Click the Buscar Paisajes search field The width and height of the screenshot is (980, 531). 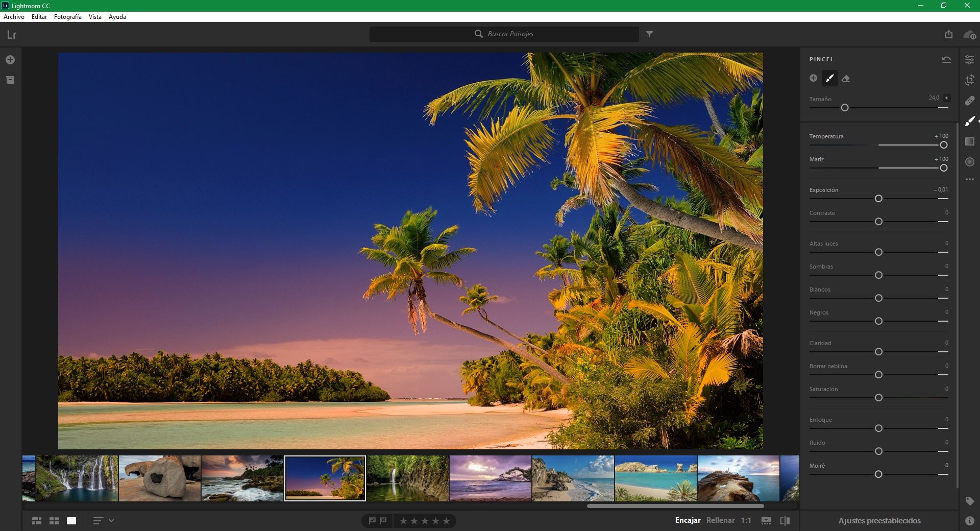(504, 34)
